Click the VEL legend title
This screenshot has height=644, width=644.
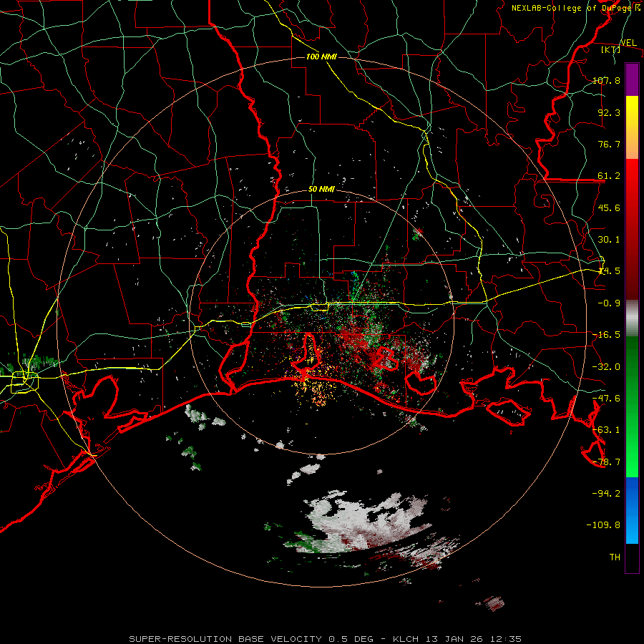pos(628,43)
